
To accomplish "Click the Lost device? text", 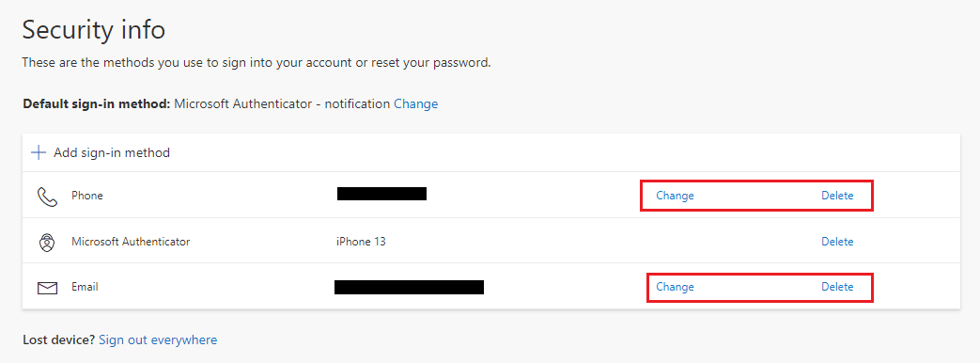I will point(59,340).
